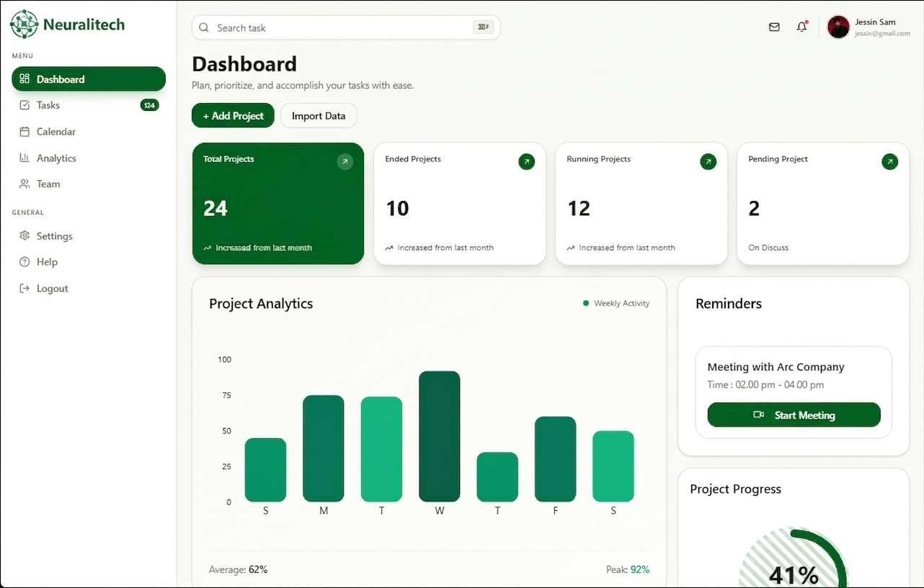Click the Import Data button

(319, 115)
